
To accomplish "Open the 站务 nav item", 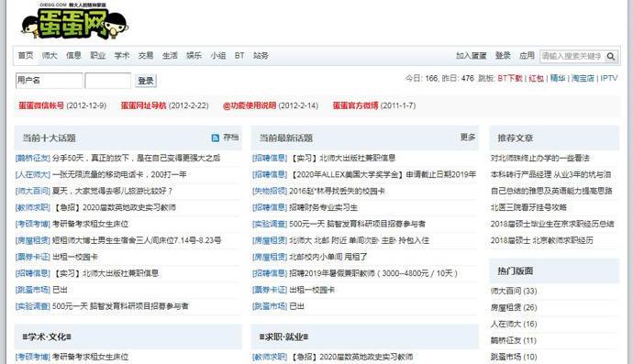I will pyautogui.click(x=261, y=55).
